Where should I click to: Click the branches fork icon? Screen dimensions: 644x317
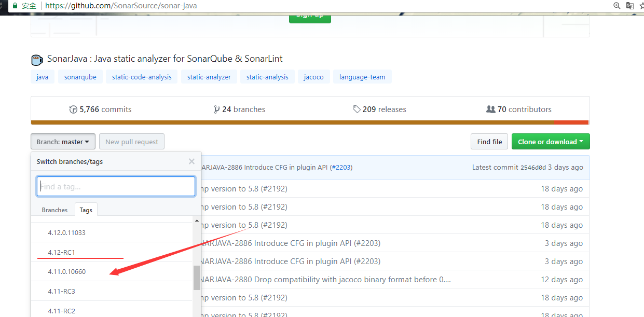click(x=216, y=109)
